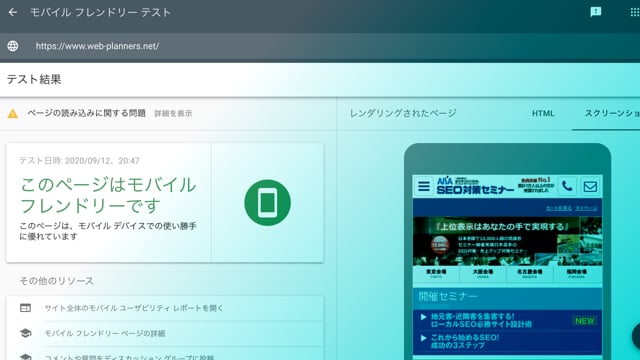
Task: Click the yellow warning triangle icon
Action: point(13,113)
